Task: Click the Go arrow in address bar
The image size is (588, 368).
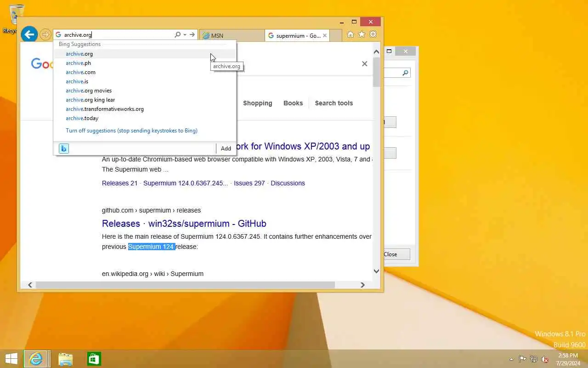Action: (x=192, y=34)
